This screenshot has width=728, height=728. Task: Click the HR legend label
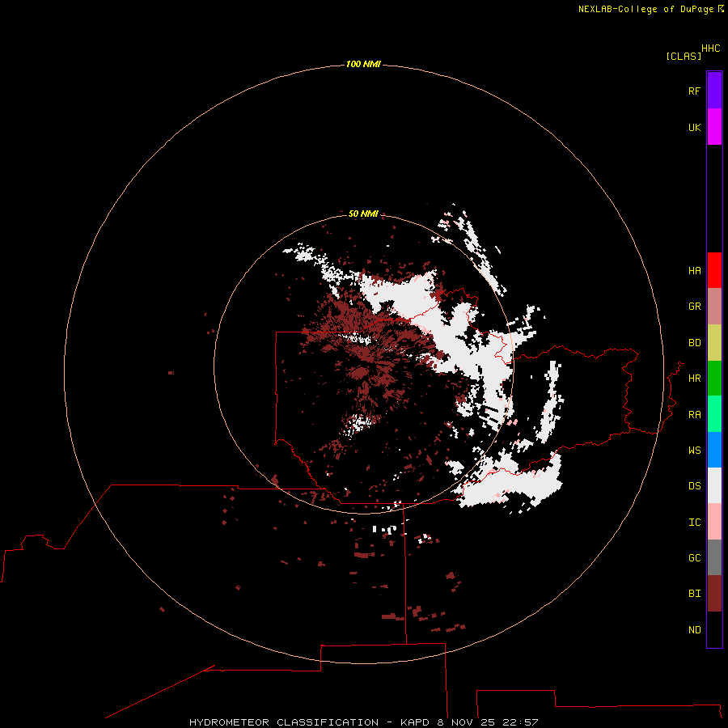[x=695, y=379]
